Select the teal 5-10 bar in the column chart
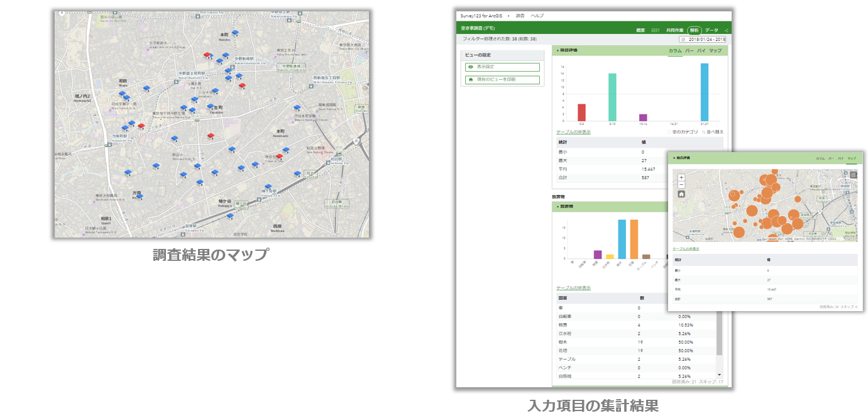The image size is (868, 418). pos(612,96)
